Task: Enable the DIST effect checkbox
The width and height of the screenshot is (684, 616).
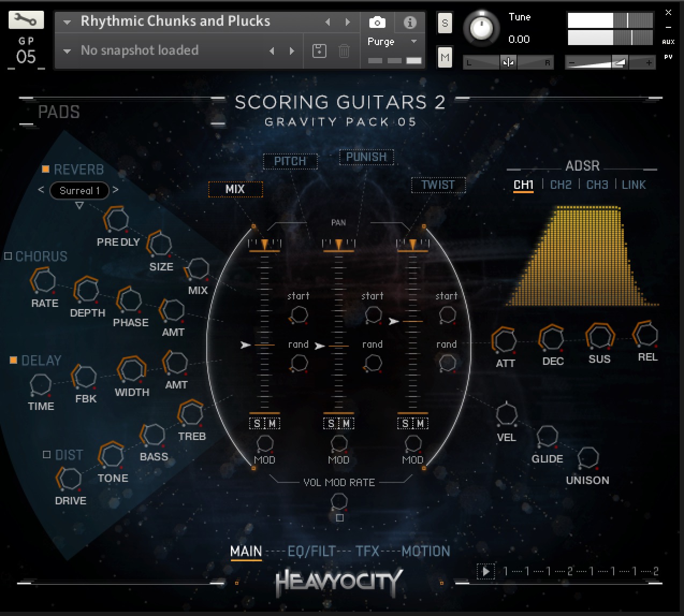Action: [x=47, y=454]
